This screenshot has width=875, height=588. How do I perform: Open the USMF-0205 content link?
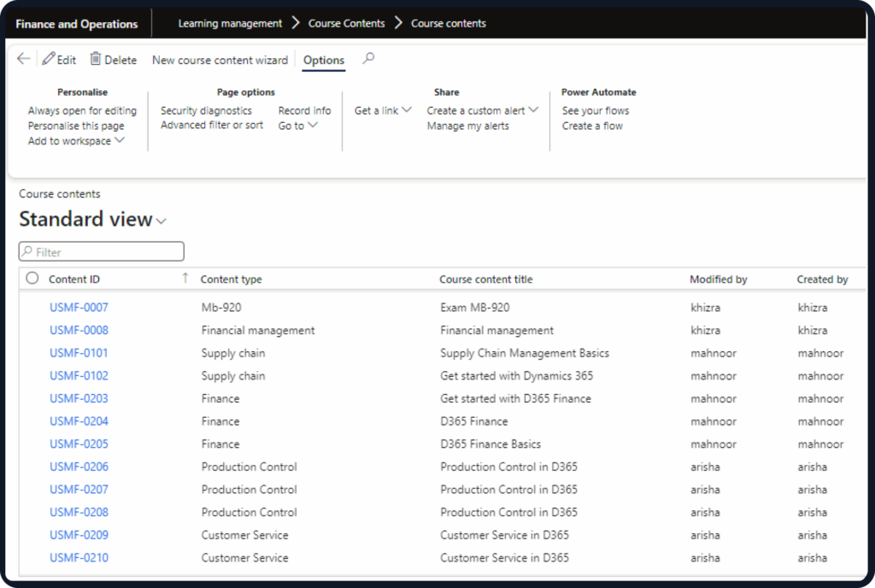tap(79, 444)
